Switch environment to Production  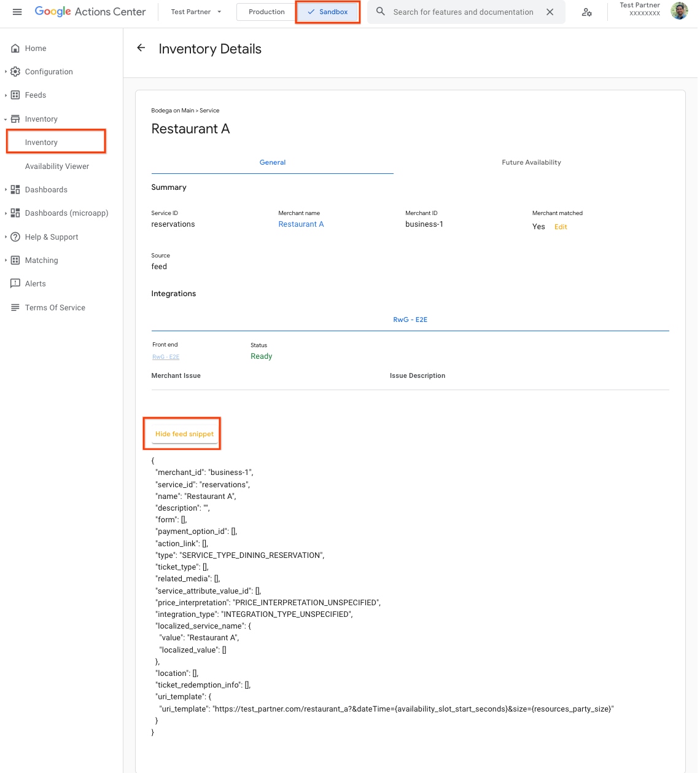point(265,11)
